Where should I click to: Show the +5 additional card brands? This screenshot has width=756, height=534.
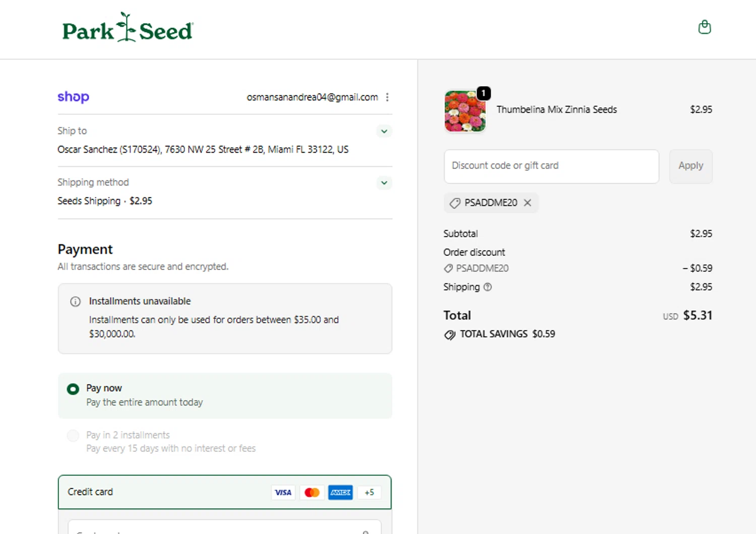[x=369, y=492]
